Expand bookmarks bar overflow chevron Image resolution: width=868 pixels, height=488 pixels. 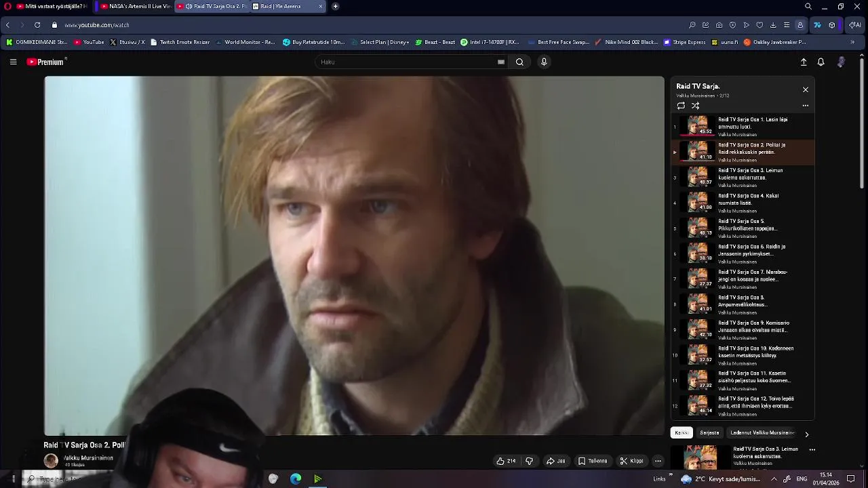click(x=852, y=42)
